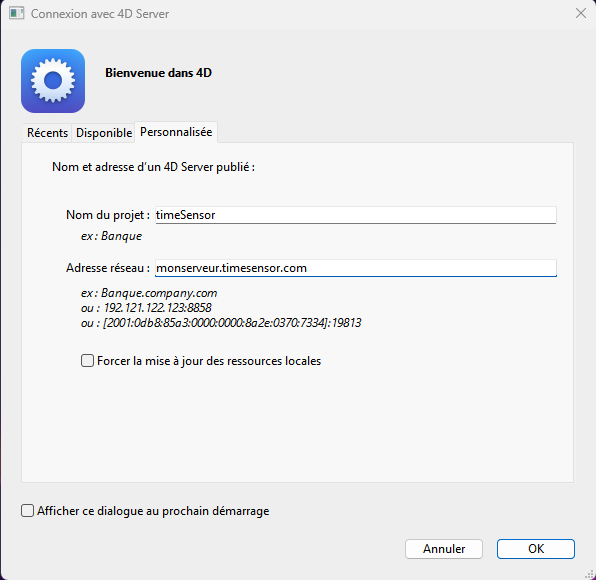Click the IPv6 example address line

click(x=221, y=323)
